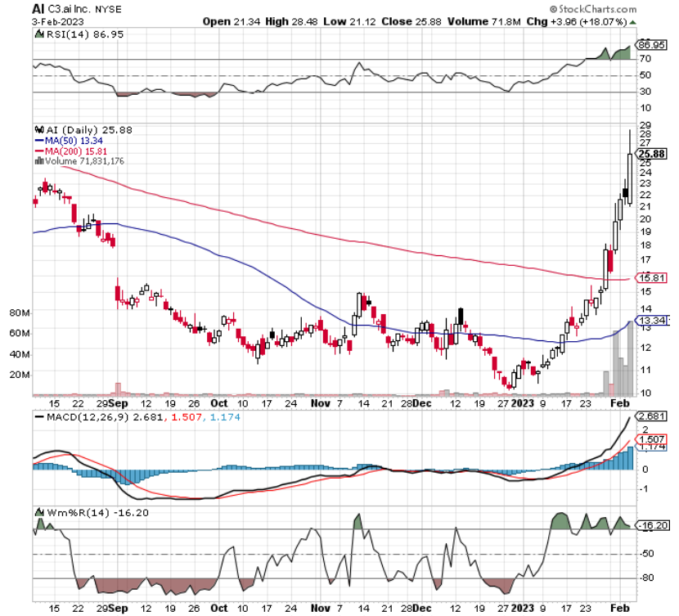The height and width of the screenshot is (616, 679).
Task: Click the Feb label on price chart axis
Action: point(619,403)
